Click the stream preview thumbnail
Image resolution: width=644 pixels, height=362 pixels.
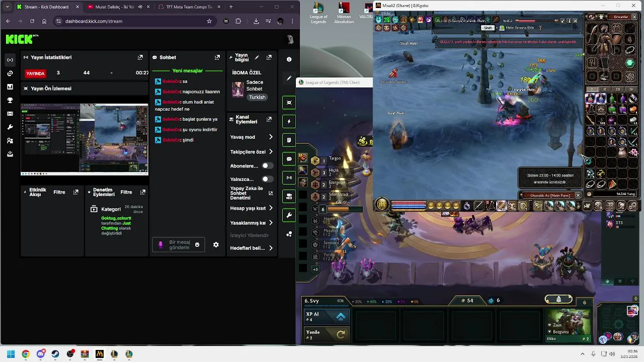click(85, 139)
